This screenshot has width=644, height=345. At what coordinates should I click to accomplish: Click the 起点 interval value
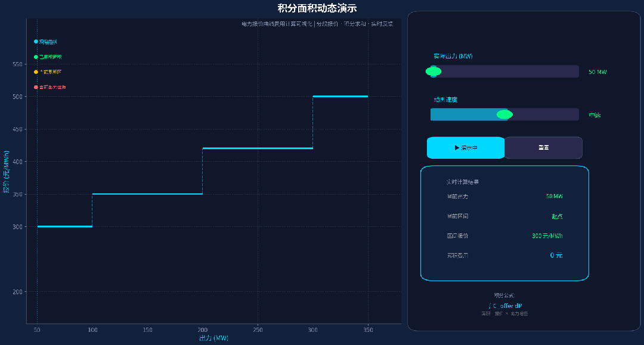tap(557, 216)
